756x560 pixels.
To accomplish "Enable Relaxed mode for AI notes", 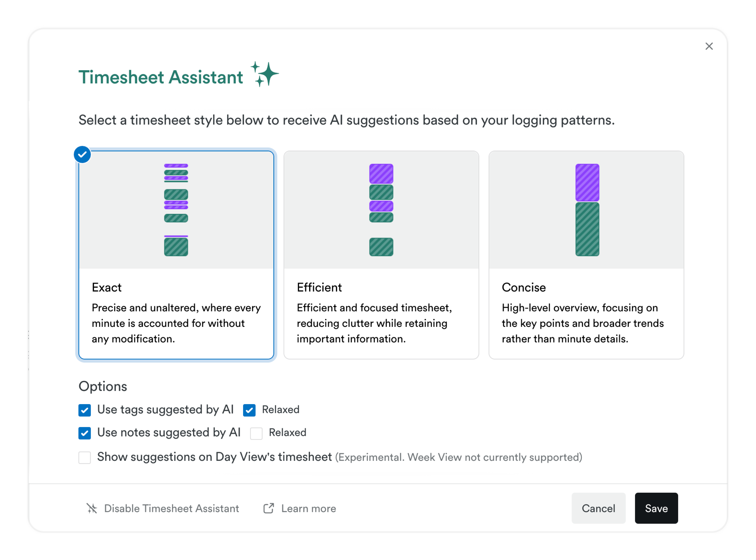I will pyautogui.click(x=256, y=433).
